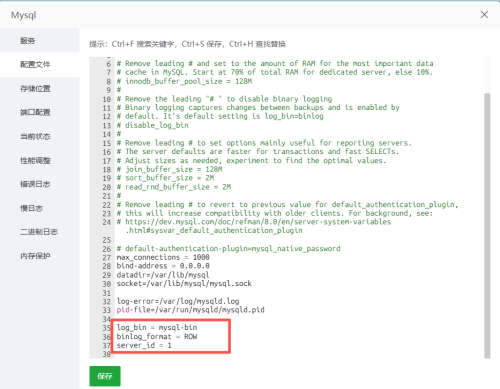This screenshot has height=389, width=500.
Task: Click the 'pid-file=/var/run/mysqld/mysqld.pid' line
Action: coord(190,310)
